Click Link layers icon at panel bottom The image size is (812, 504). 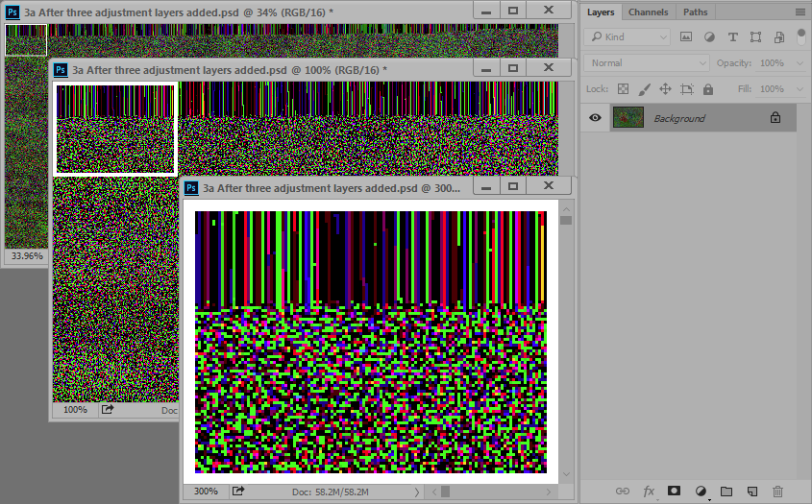pyautogui.click(x=623, y=492)
